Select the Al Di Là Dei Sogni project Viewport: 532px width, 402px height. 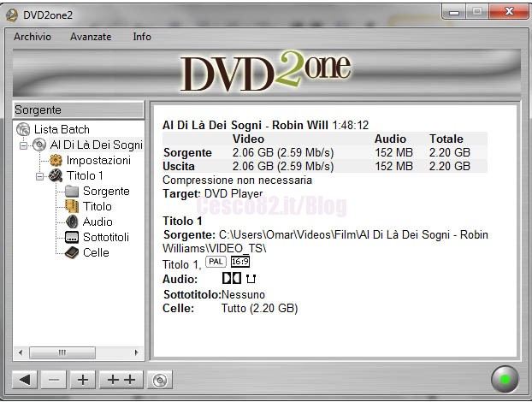(97, 145)
